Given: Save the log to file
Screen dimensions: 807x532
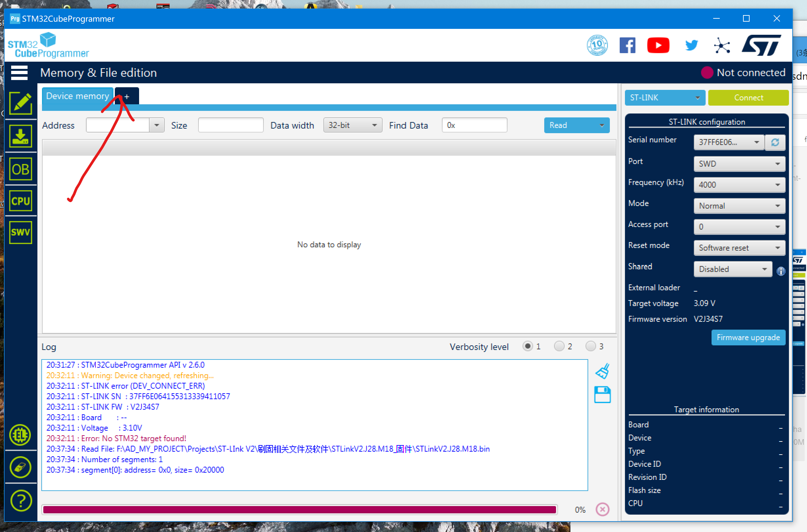Looking at the screenshot, I should (602, 395).
